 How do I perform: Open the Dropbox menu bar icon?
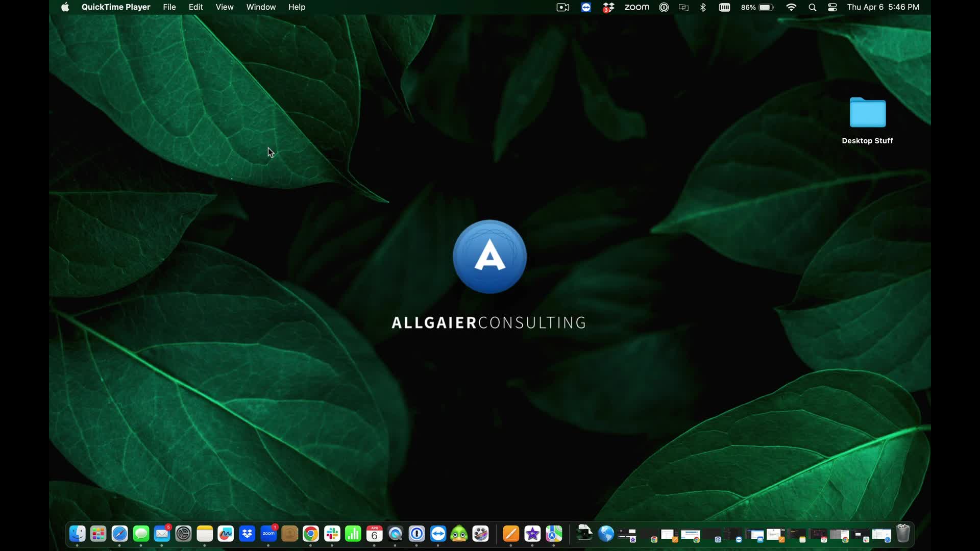pos(608,7)
